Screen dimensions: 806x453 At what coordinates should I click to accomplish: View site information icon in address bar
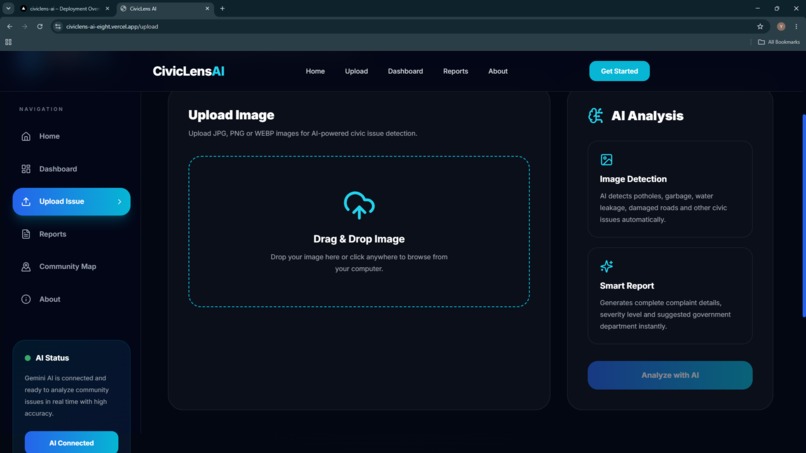click(x=58, y=26)
